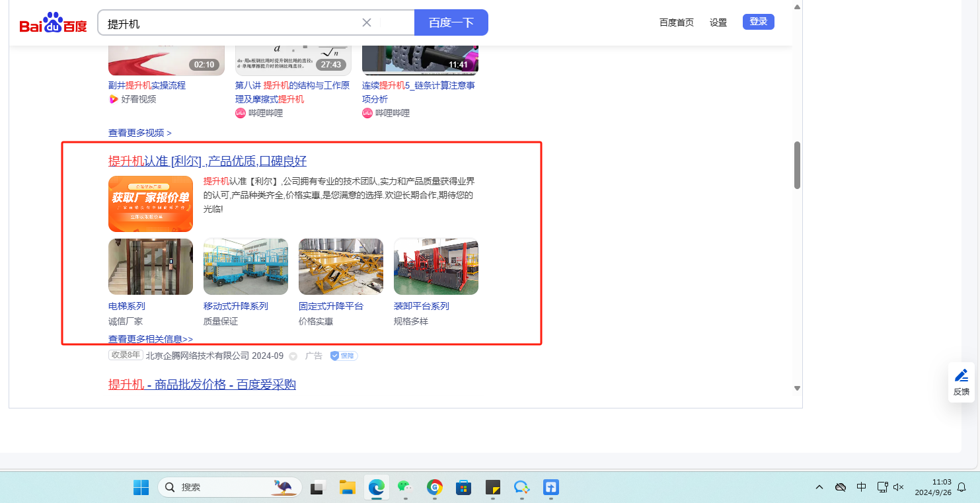Go to 百度首页 in the top navigation
This screenshot has width=980, height=503.
point(677,22)
